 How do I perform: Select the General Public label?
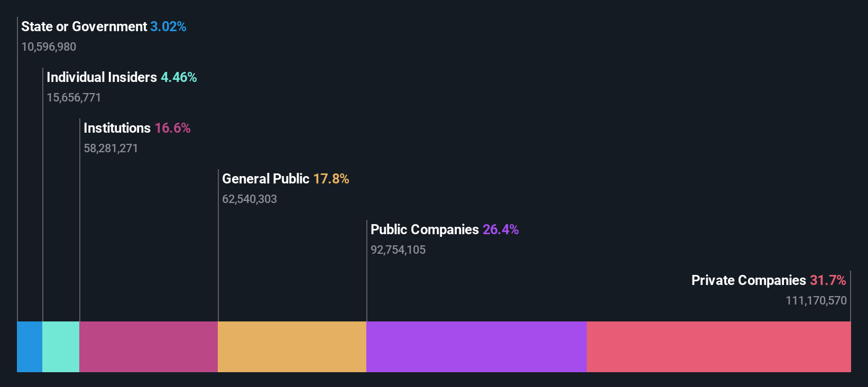[265, 179]
